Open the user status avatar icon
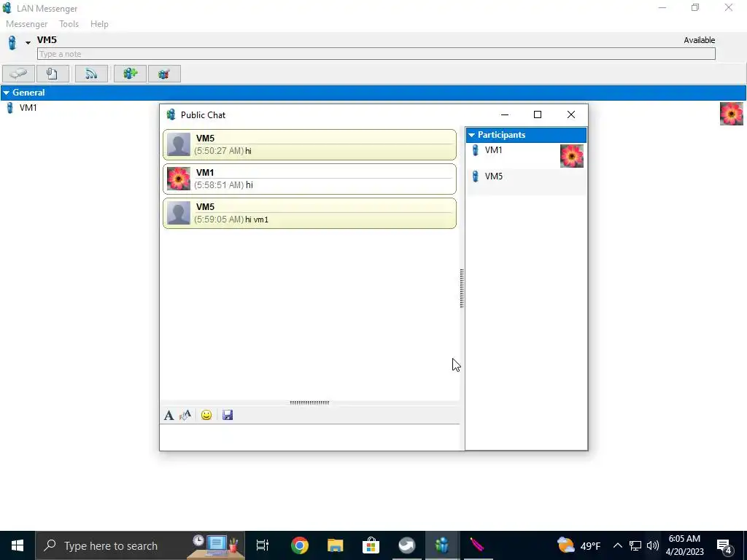This screenshot has height=560, width=747. 12,43
